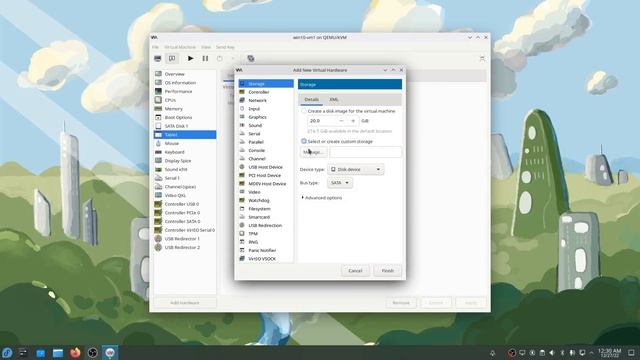Click the hardware details view icon in toolbar
This screenshot has height=360, width=640.
(x=172, y=58)
